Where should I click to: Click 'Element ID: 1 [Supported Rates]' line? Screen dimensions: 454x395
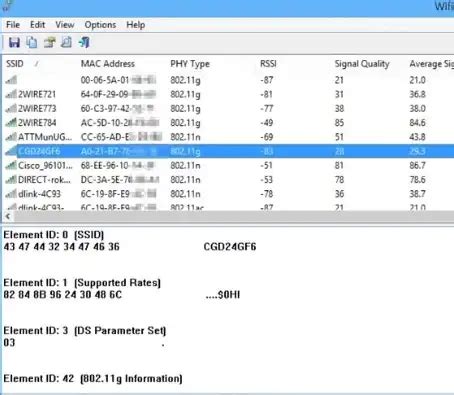tap(82, 283)
